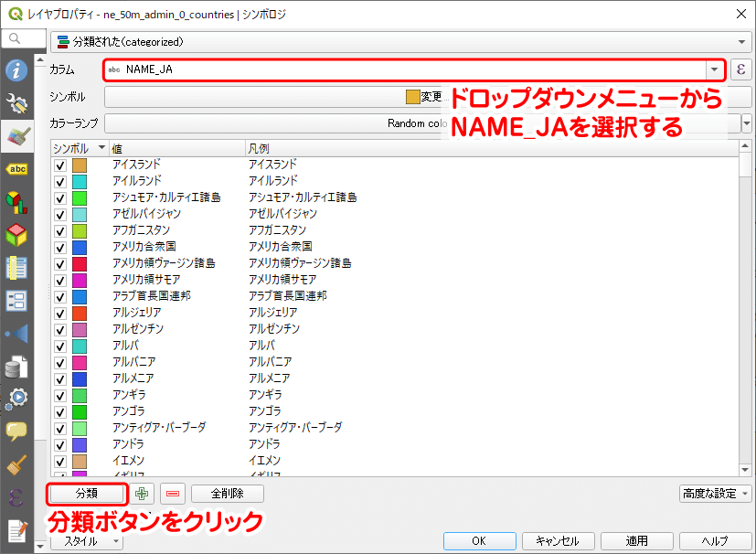Click the キャンセル button
This screenshot has width=756, height=554.
click(558, 541)
